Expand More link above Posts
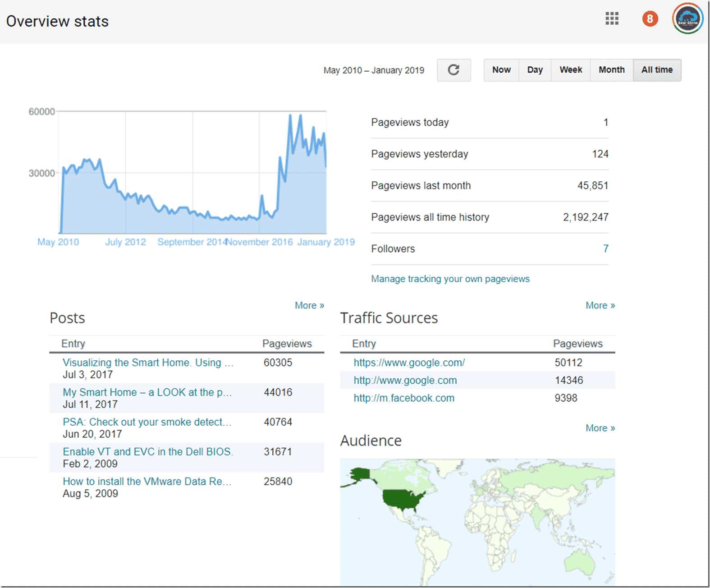 coord(309,305)
